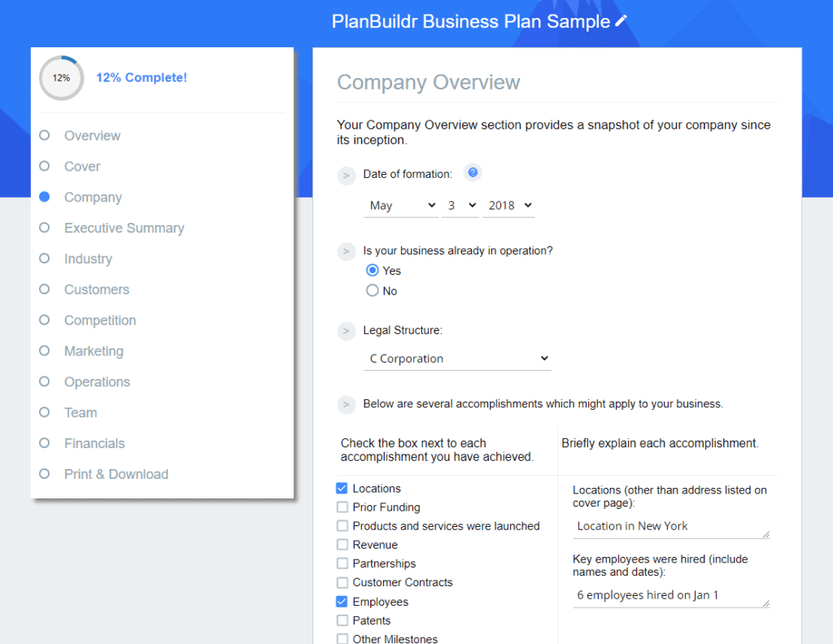This screenshot has height=644, width=833.
Task: Click the chevron icon before Date of formation
Action: [346, 175]
